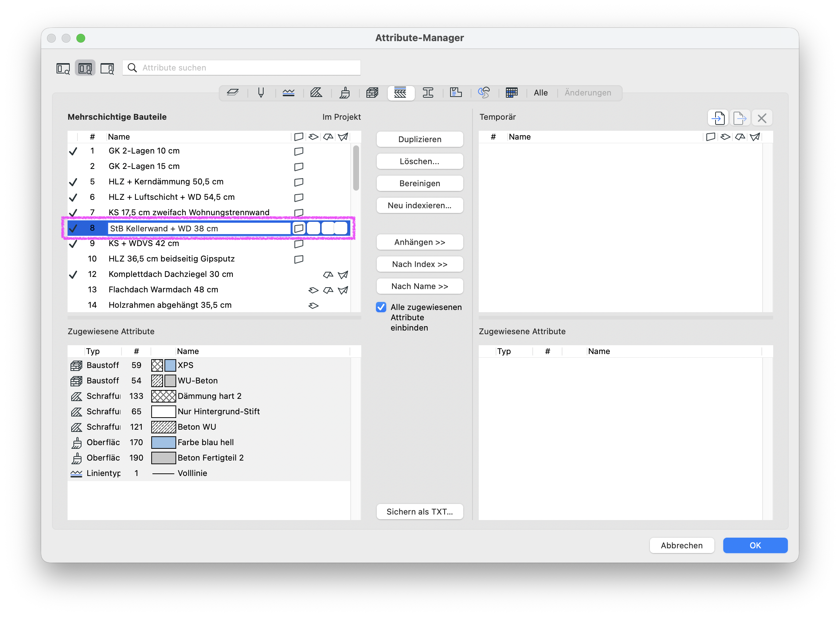This screenshot has width=840, height=617.
Task: Export temporary attributes to file icon
Action: [739, 118]
